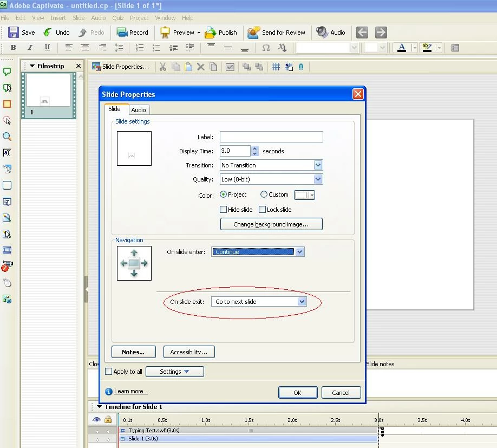Insert special symbol (Omega icon)
This screenshot has width=497, height=448.
(266, 48)
